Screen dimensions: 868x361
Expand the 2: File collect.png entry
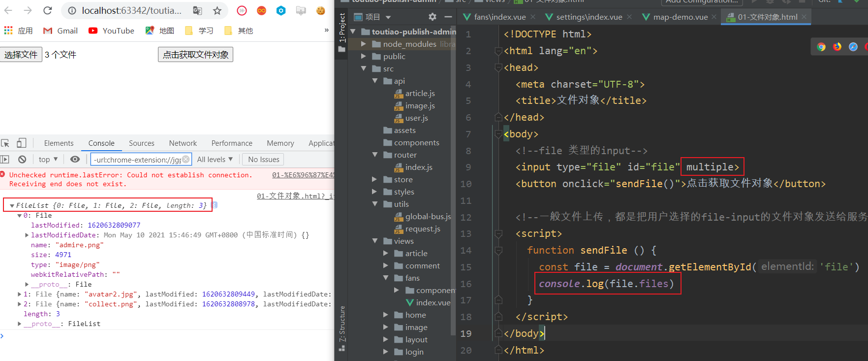click(x=19, y=304)
